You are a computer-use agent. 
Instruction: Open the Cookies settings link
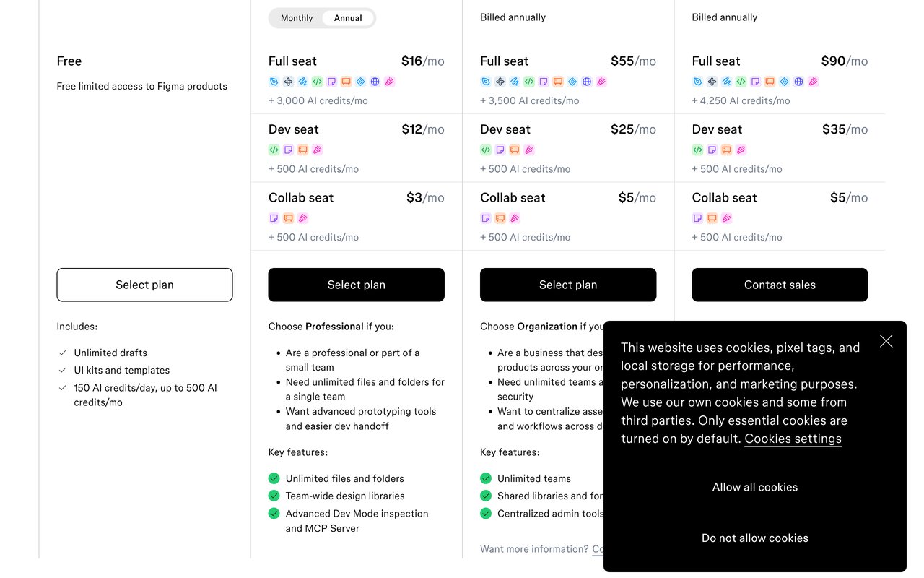pyautogui.click(x=793, y=439)
